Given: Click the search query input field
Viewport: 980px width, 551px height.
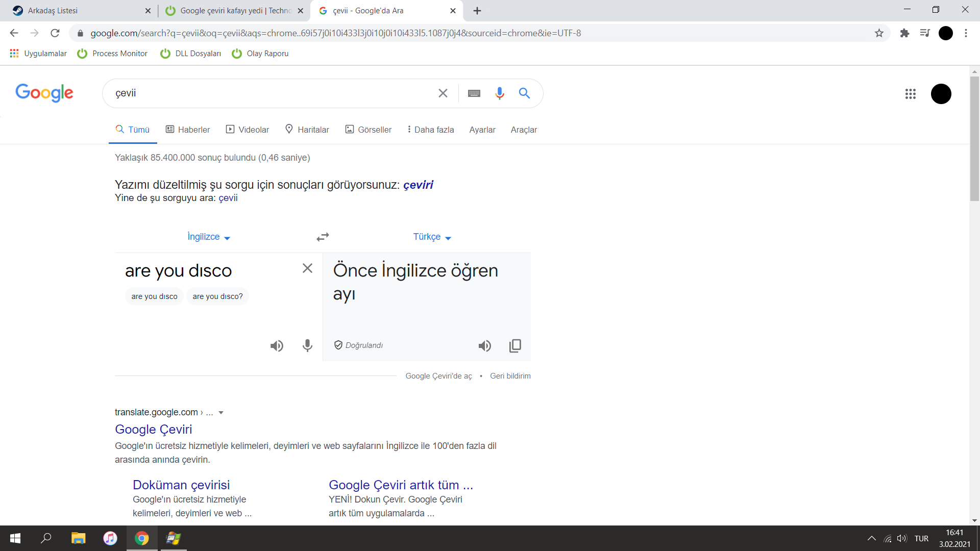Looking at the screenshot, I should pos(271,93).
